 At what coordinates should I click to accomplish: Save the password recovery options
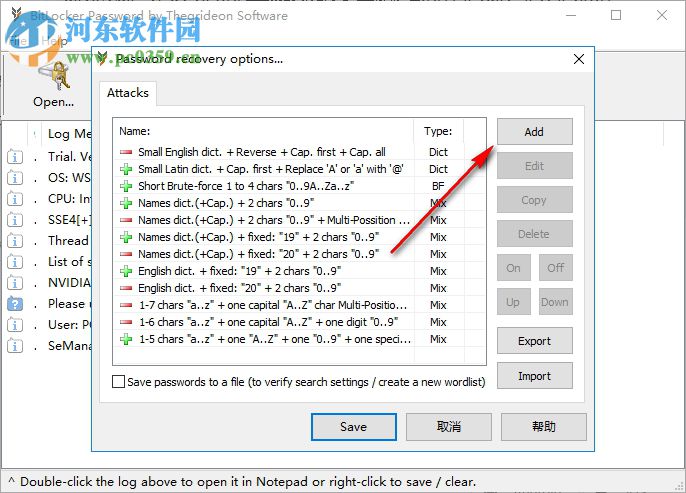(354, 427)
